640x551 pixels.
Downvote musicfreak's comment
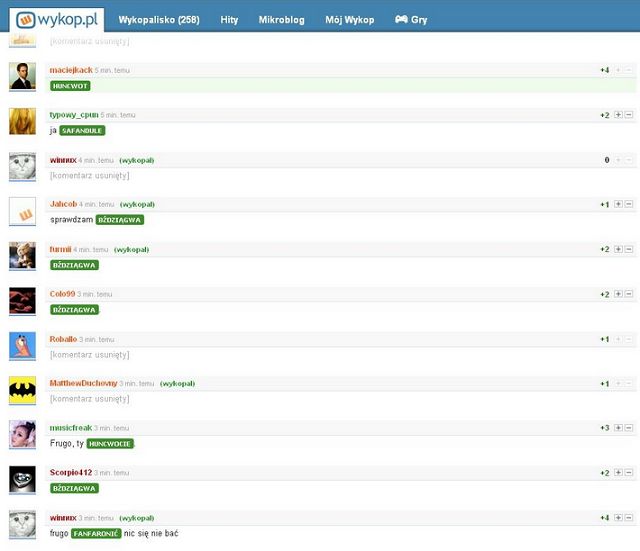coord(629,427)
